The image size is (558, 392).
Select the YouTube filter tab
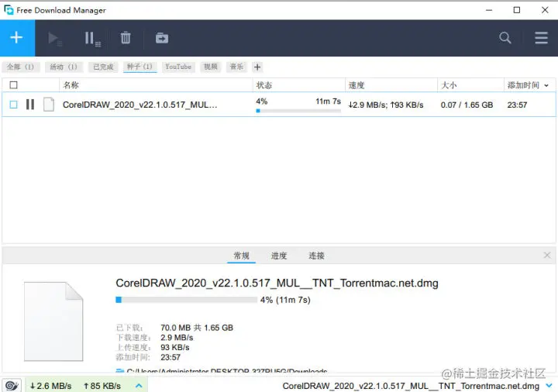[x=178, y=67]
